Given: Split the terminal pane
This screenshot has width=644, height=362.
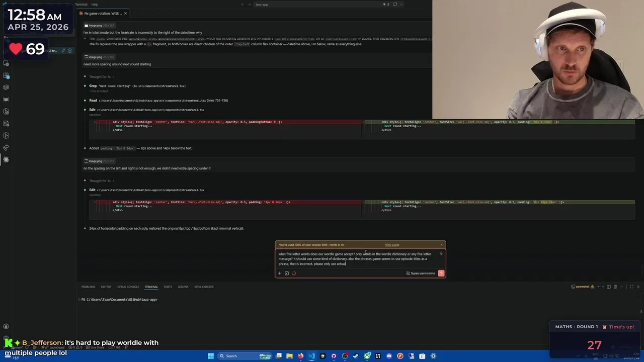Looking at the screenshot, I should point(609,287).
